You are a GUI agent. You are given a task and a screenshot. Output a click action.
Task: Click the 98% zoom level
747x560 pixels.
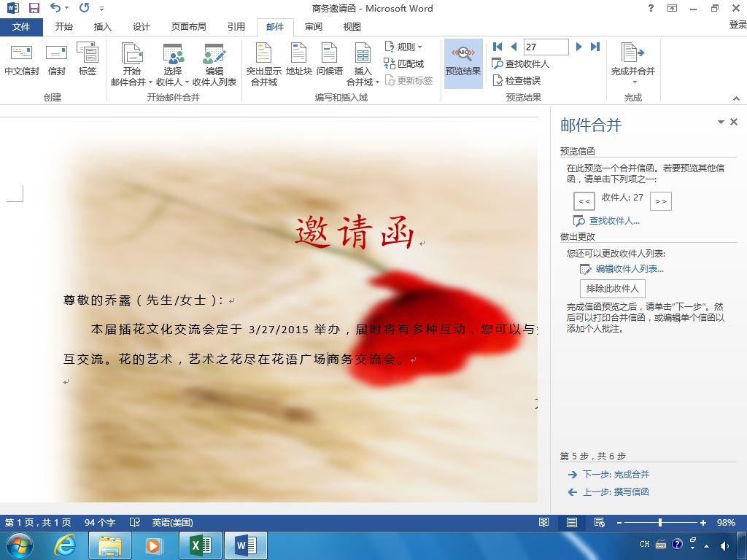tap(726, 522)
